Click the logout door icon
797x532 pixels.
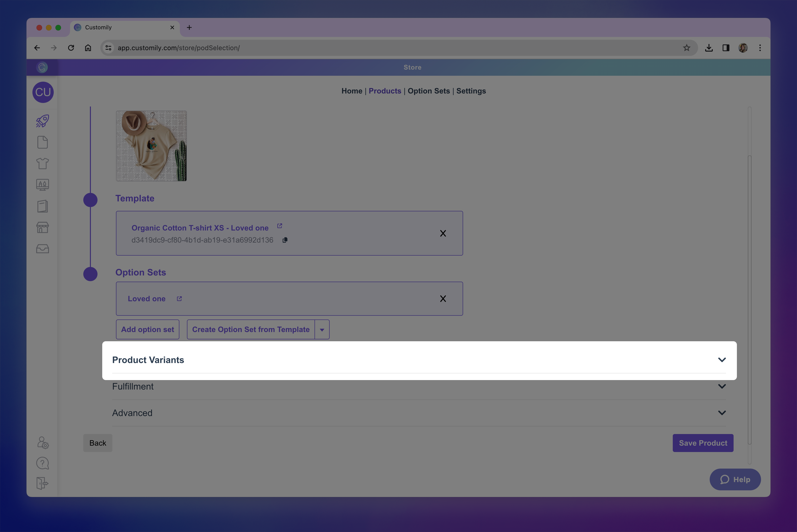point(42,483)
